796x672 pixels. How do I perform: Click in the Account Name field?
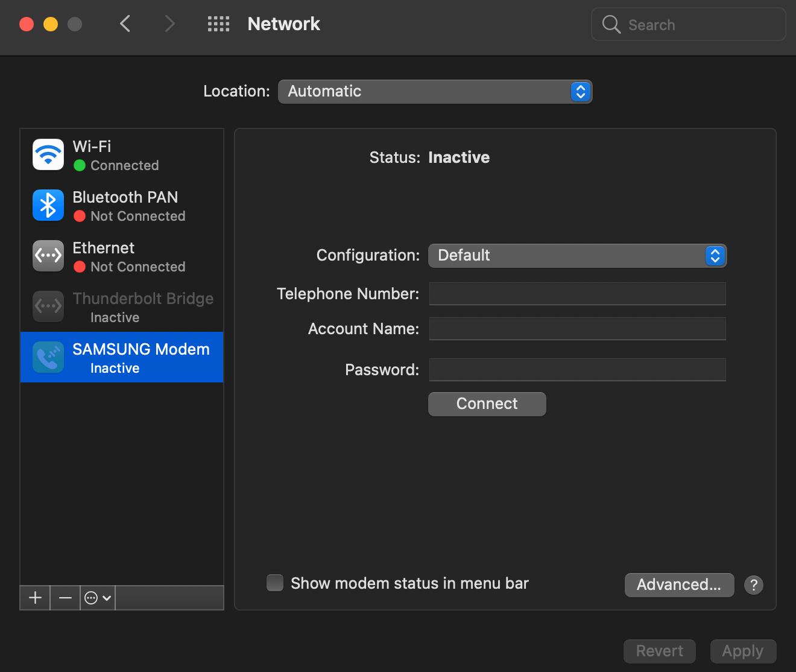[x=577, y=329]
